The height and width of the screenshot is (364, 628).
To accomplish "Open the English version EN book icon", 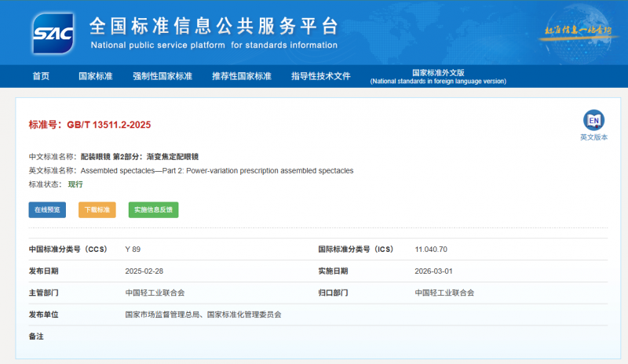I will [593, 120].
